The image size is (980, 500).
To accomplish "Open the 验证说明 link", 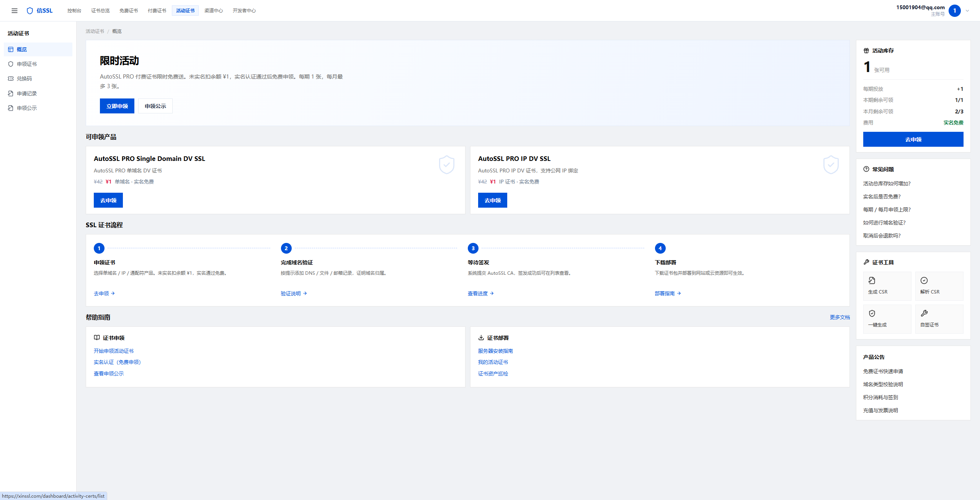I will click(x=294, y=293).
